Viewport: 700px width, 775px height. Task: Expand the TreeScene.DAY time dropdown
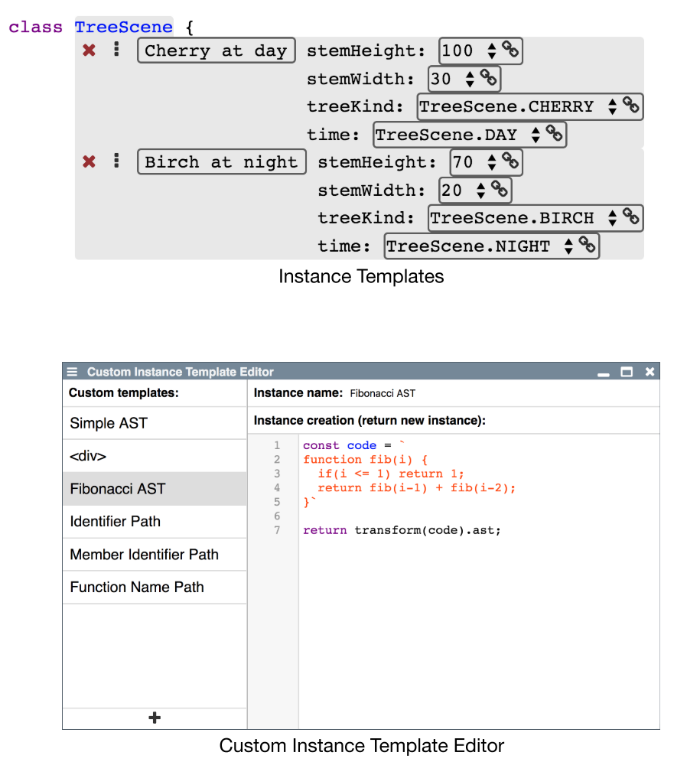point(536,135)
